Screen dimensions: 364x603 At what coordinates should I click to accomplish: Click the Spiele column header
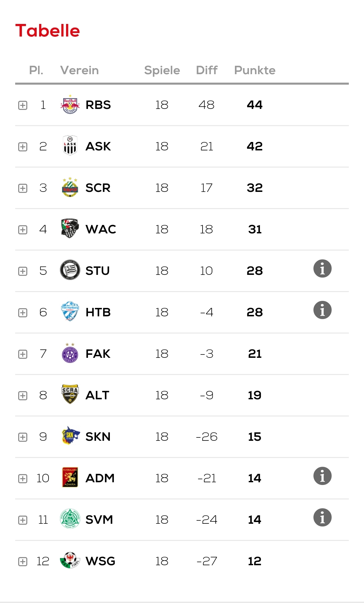[x=162, y=70]
